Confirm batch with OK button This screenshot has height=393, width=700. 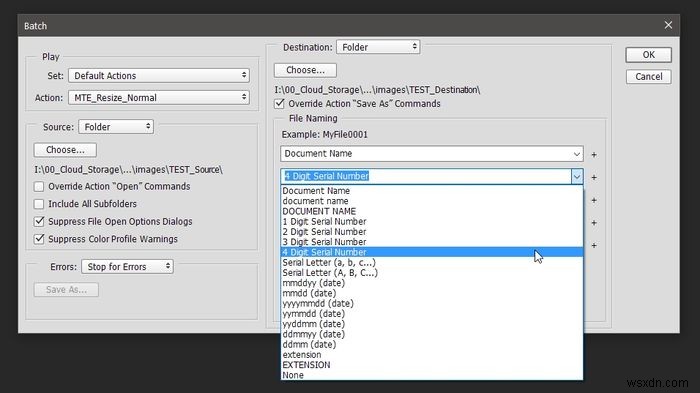click(648, 54)
